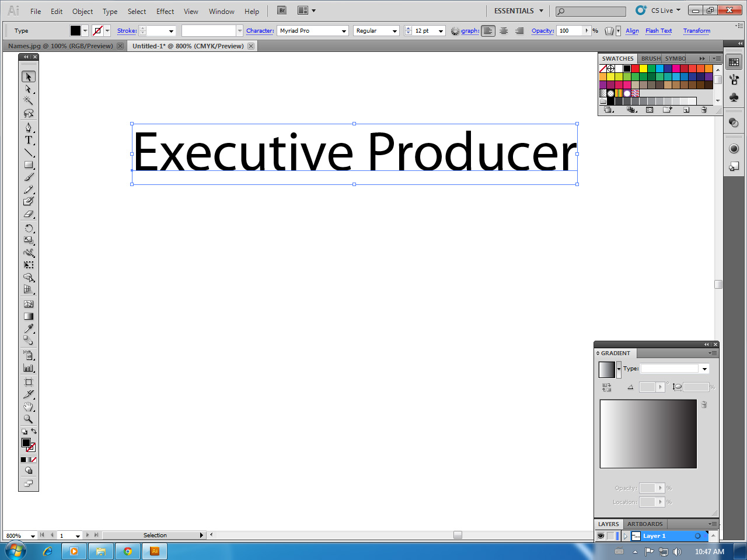This screenshot has width=747, height=560.
Task: Toggle Layer 1 visibility eye
Action: click(601, 535)
